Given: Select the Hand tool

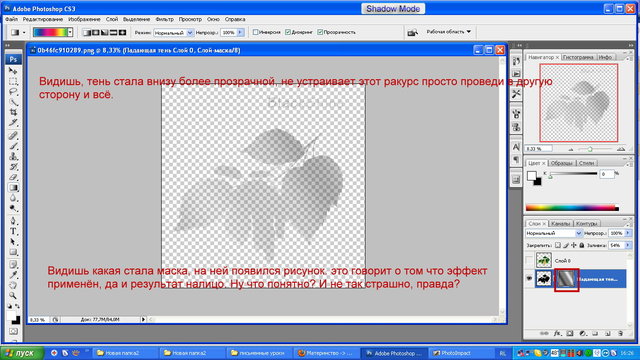Looking at the screenshot, I should 13,285.
